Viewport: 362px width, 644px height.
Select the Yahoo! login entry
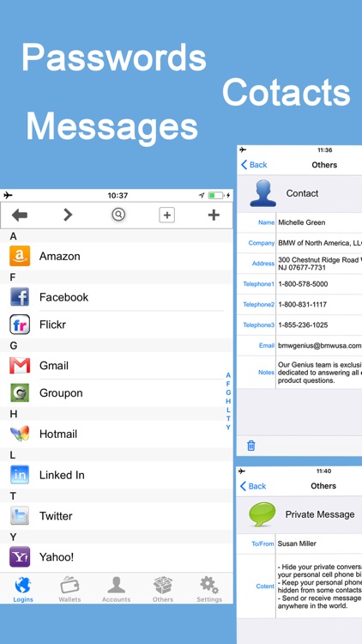(x=116, y=557)
